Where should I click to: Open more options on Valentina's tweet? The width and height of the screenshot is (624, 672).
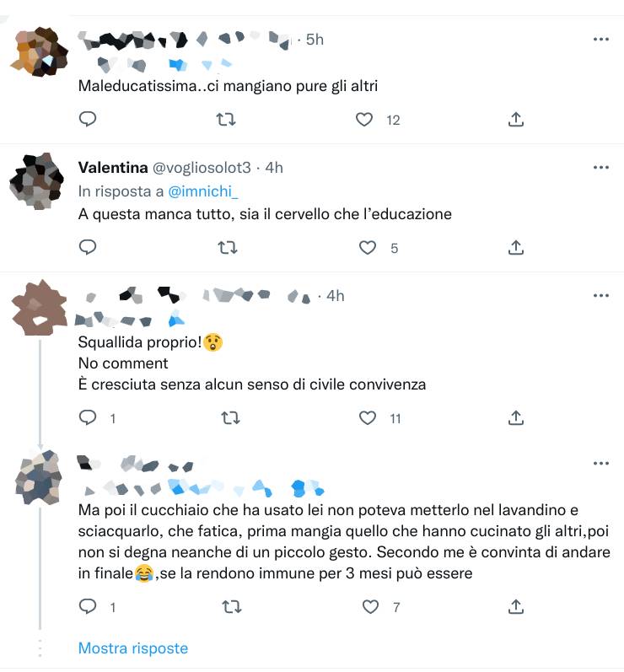[x=601, y=168]
